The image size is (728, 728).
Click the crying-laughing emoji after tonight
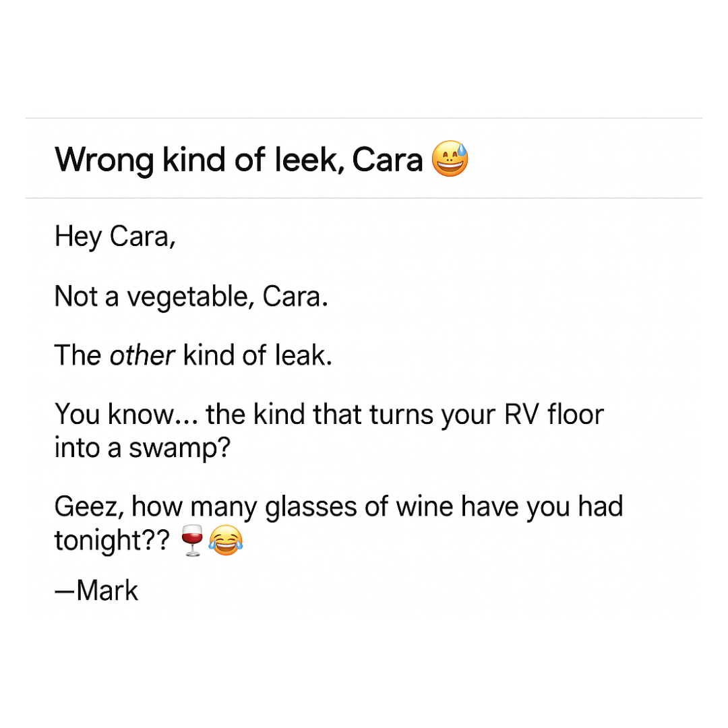coord(226,541)
